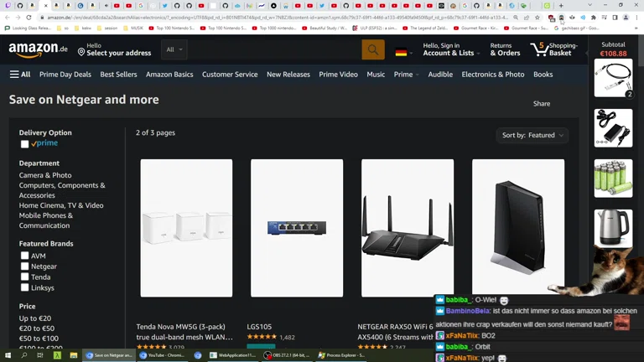Open the Sort by Featured dropdown
Image resolution: width=644 pixels, height=362 pixels.
point(532,135)
